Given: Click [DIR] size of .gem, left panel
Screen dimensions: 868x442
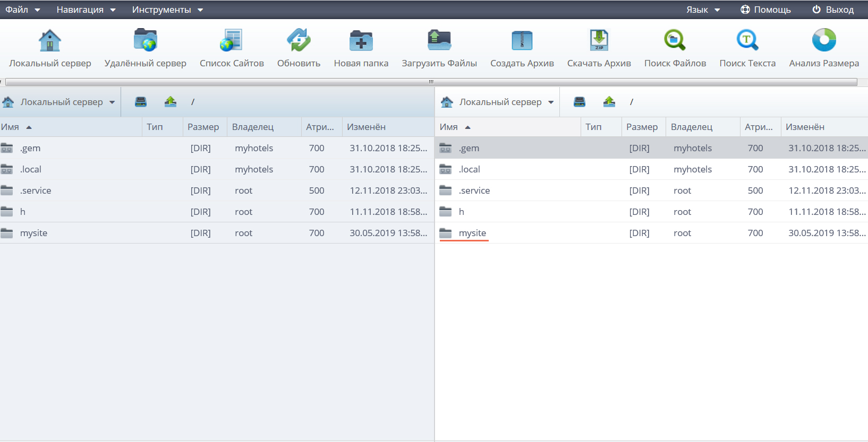Looking at the screenshot, I should [x=201, y=148].
